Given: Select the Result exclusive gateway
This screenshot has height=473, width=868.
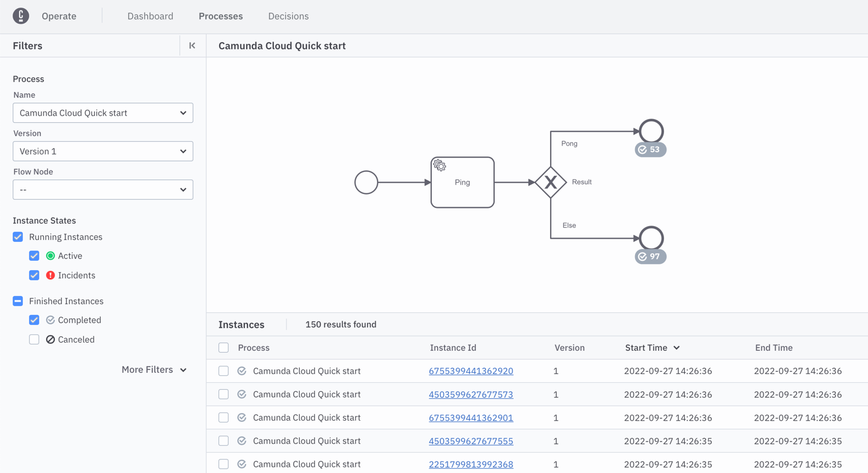Looking at the screenshot, I should click(551, 183).
